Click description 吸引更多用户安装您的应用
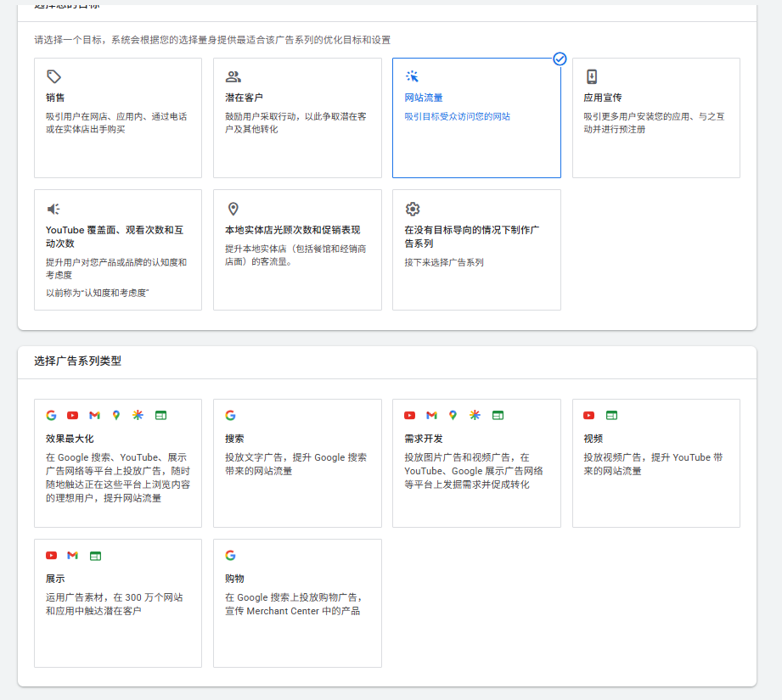This screenshot has width=782, height=700. (x=654, y=122)
